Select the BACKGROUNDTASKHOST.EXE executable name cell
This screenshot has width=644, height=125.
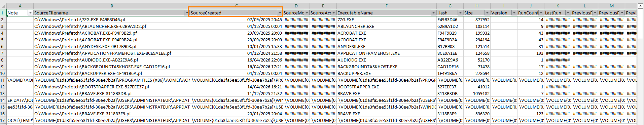click(x=387, y=67)
